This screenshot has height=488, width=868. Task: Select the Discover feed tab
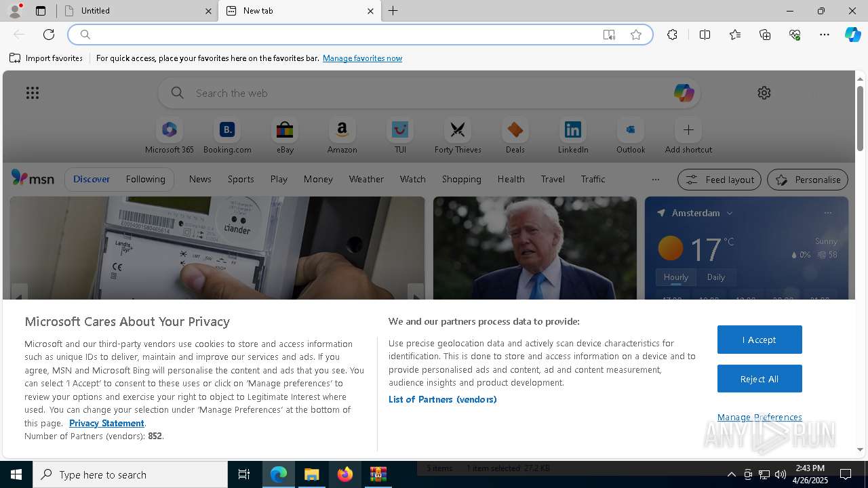pyautogui.click(x=92, y=179)
